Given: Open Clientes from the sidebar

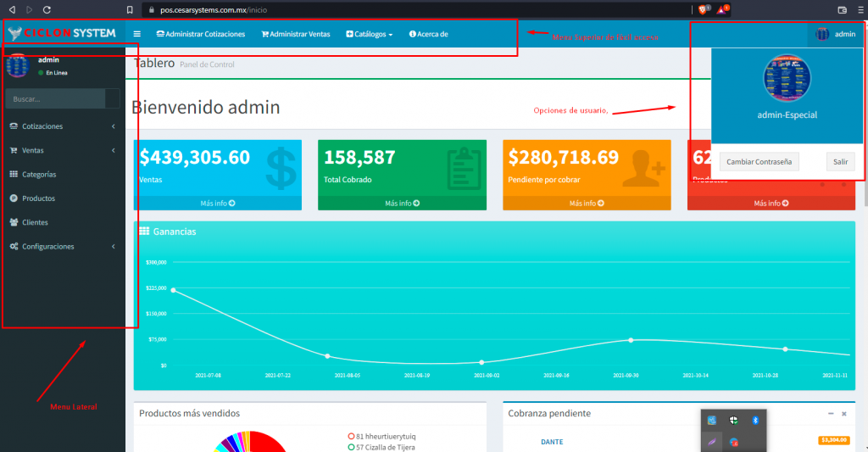Looking at the screenshot, I should [35, 222].
